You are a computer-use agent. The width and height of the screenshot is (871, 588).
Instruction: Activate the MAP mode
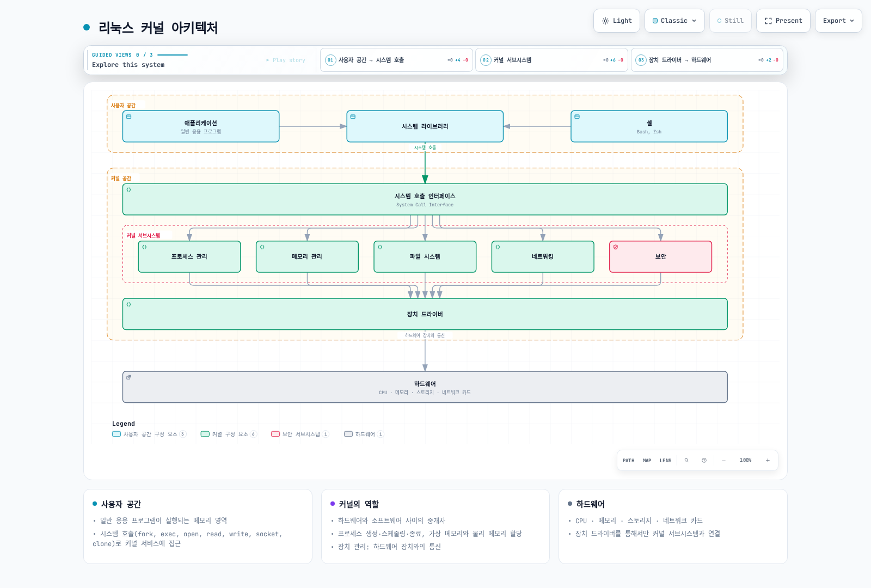(x=647, y=461)
